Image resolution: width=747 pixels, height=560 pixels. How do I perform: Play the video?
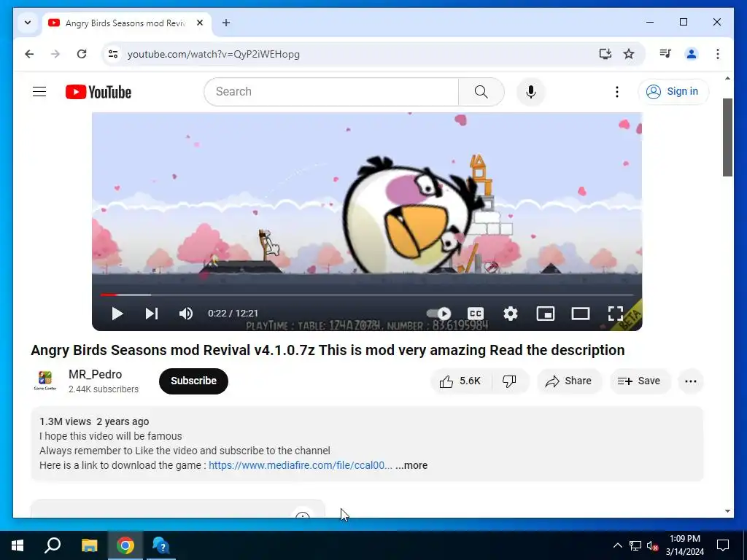pos(117,314)
